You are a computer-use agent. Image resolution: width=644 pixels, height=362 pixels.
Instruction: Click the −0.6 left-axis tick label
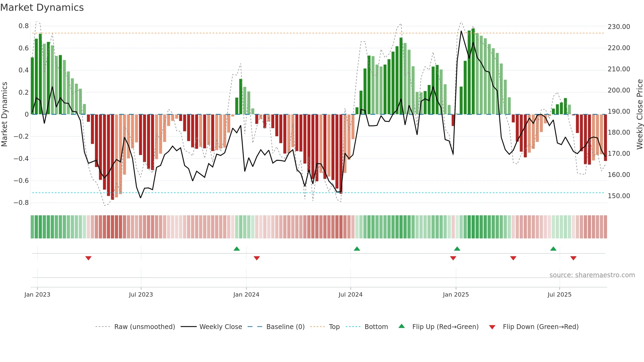click(x=21, y=180)
